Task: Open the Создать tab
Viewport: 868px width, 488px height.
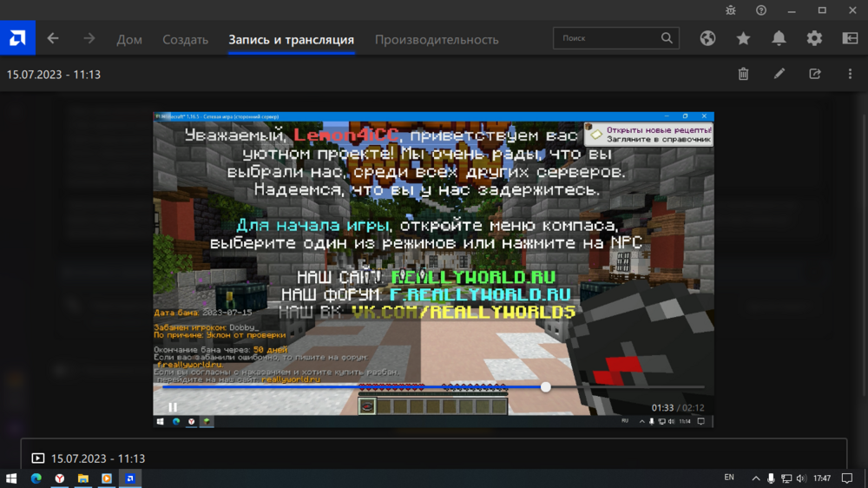Action: [x=185, y=39]
